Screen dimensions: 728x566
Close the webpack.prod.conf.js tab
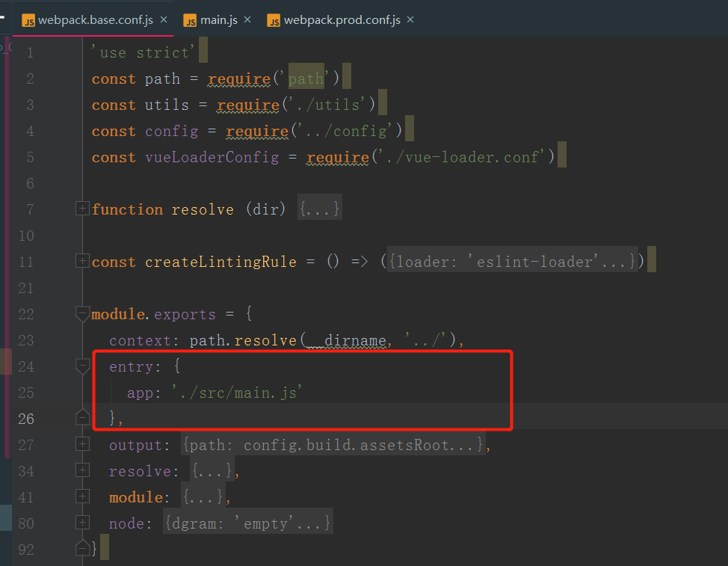click(x=410, y=20)
